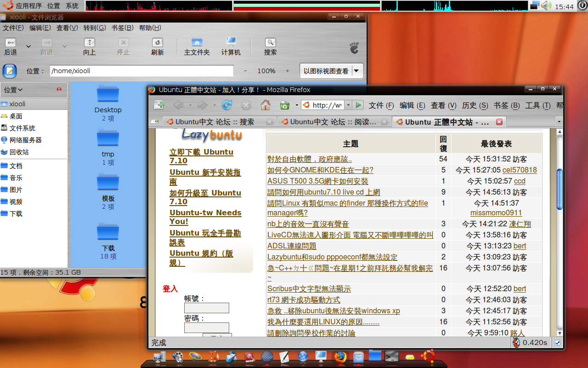Click the speaker icon in the dock
The image size is (588, 368).
[195, 356]
